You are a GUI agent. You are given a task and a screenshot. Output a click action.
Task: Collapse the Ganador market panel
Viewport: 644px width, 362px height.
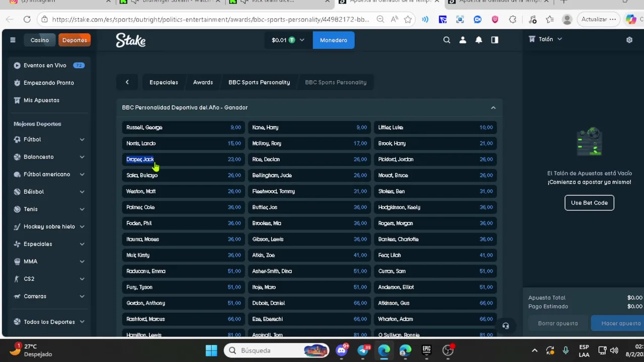[x=493, y=108]
